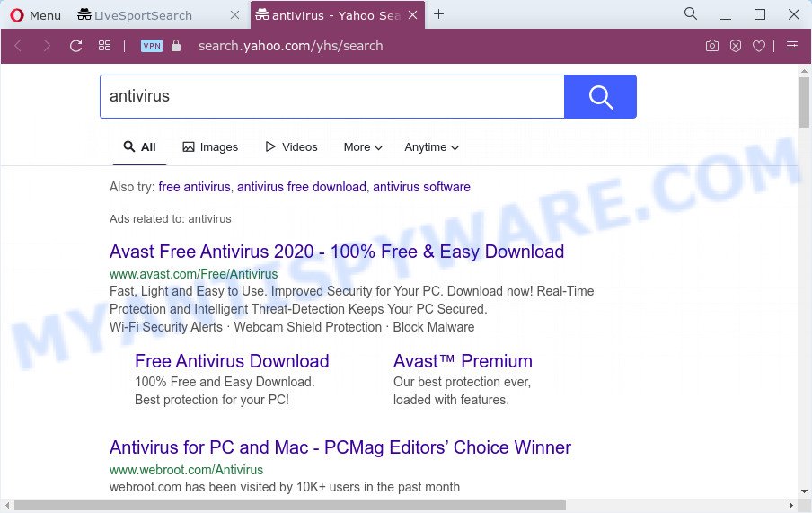Select the All results tab
812x513 pixels.
(x=140, y=147)
